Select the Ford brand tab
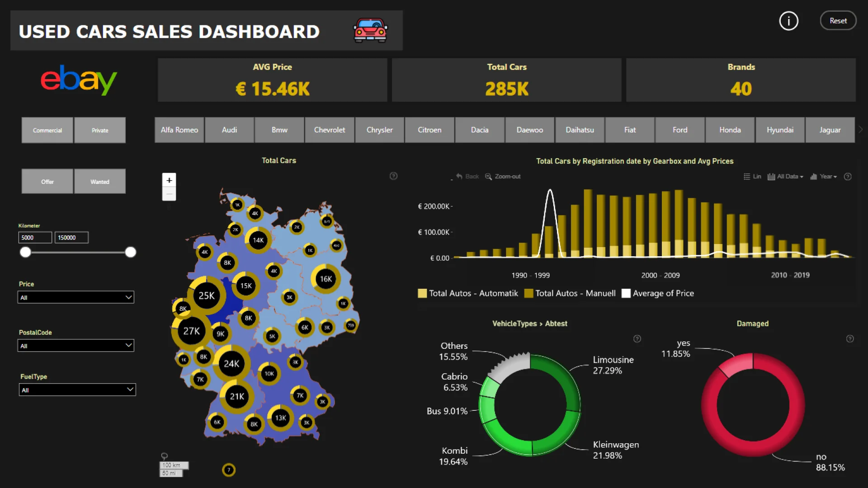 680,130
